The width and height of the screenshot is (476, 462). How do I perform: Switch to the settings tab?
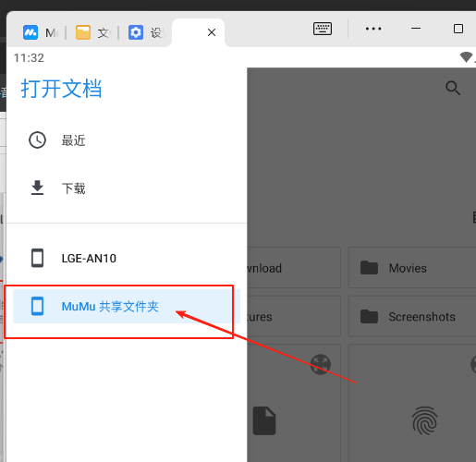145,32
